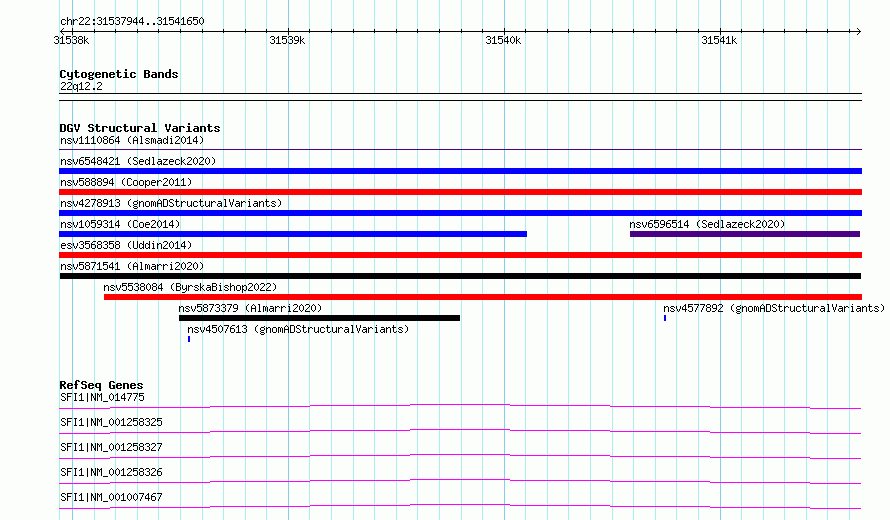Click the chr22:31537944..31541650 coordinate label

[x=132, y=21]
